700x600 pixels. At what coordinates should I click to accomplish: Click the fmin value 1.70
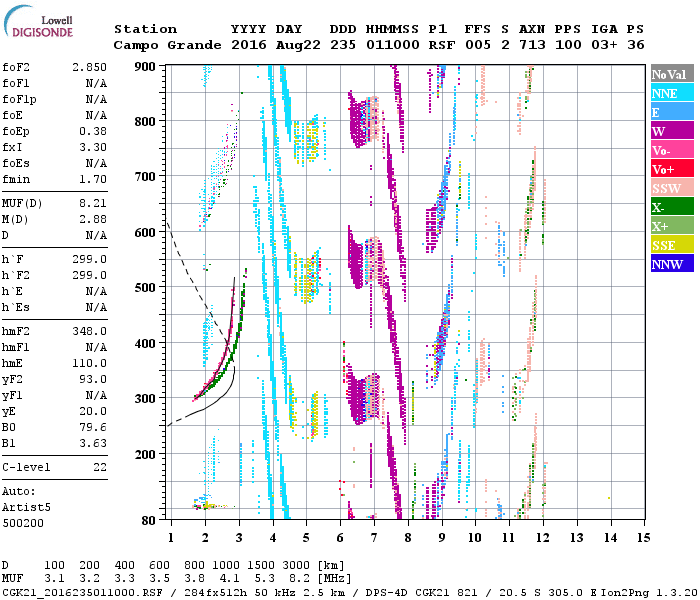click(x=93, y=179)
